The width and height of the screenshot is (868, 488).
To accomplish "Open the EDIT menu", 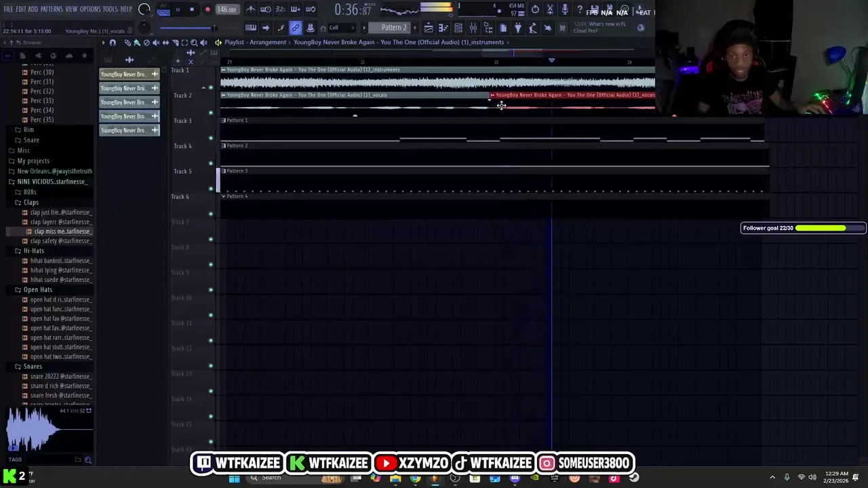I will coord(20,9).
